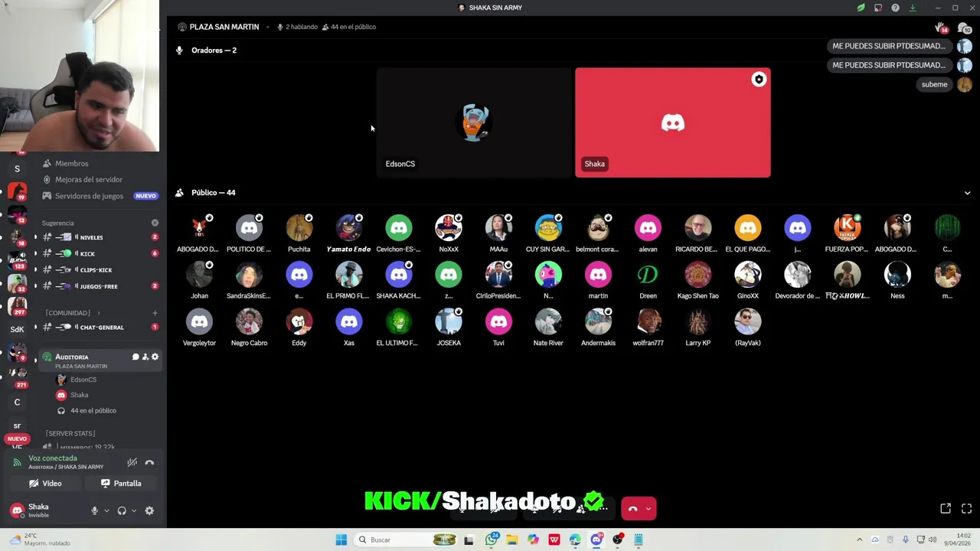The height and width of the screenshot is (551, 980).
Task: Click audience member Negro Cabro avatar
Action: pyautogui.click(x=249, y=321)
